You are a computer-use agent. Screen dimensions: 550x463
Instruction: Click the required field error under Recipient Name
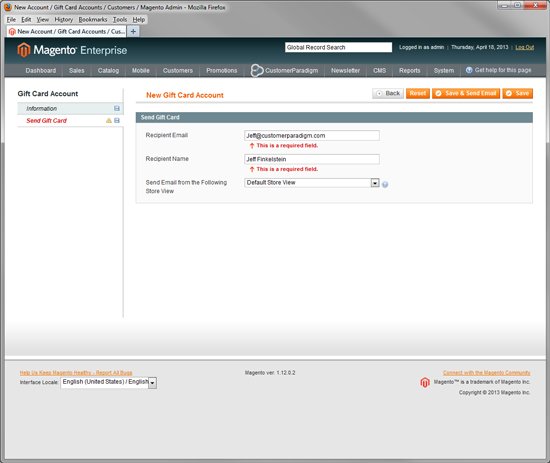pos(284,169)
